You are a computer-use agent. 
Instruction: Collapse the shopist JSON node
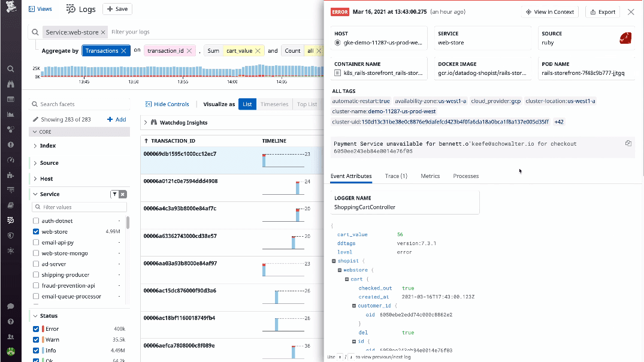coord(334,261)
